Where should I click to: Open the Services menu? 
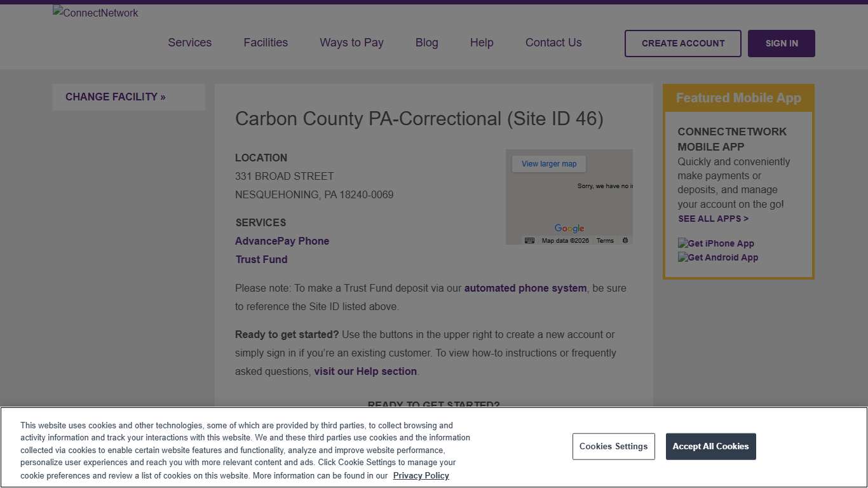point(189,43)
